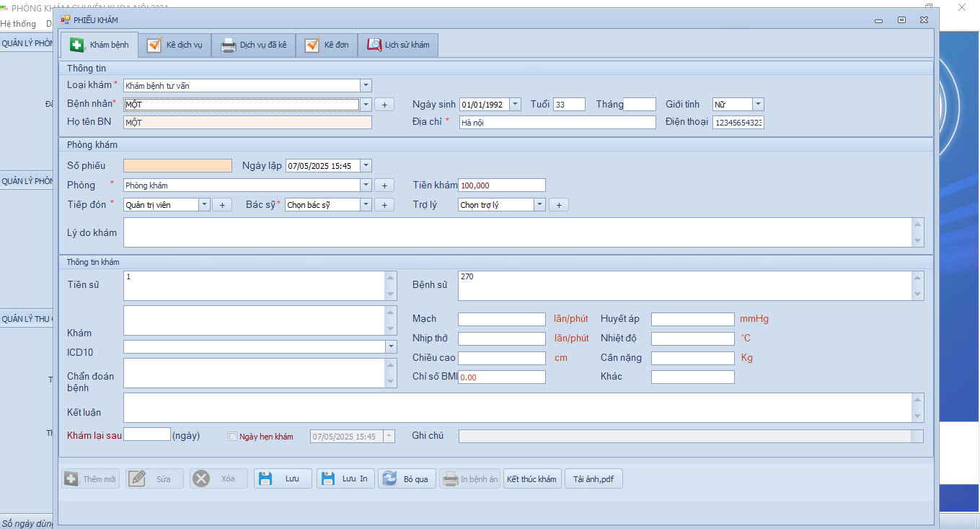This screenshot has height=529, width=980.
Task: Click the Tuổi input field
Action: tap(569, 104)
